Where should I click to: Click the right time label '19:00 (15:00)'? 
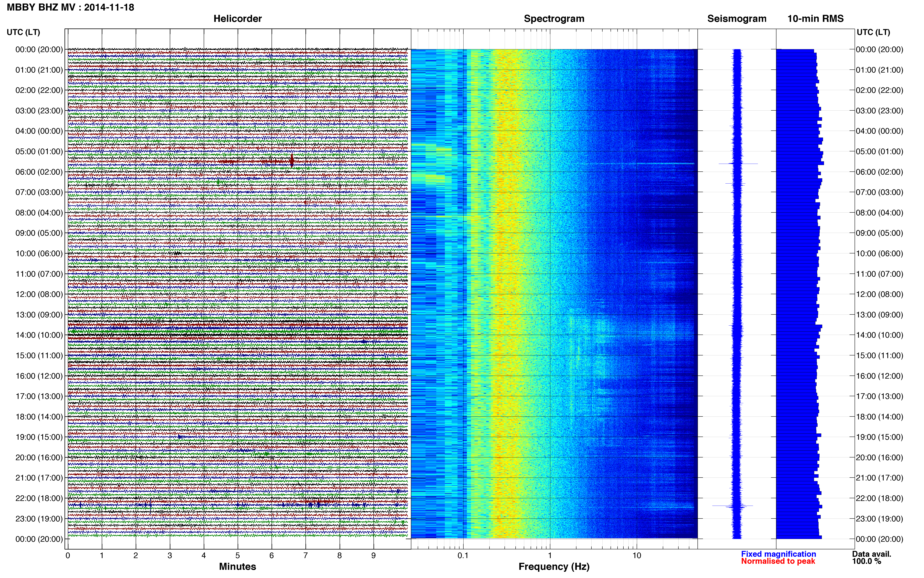coord(879,437)
